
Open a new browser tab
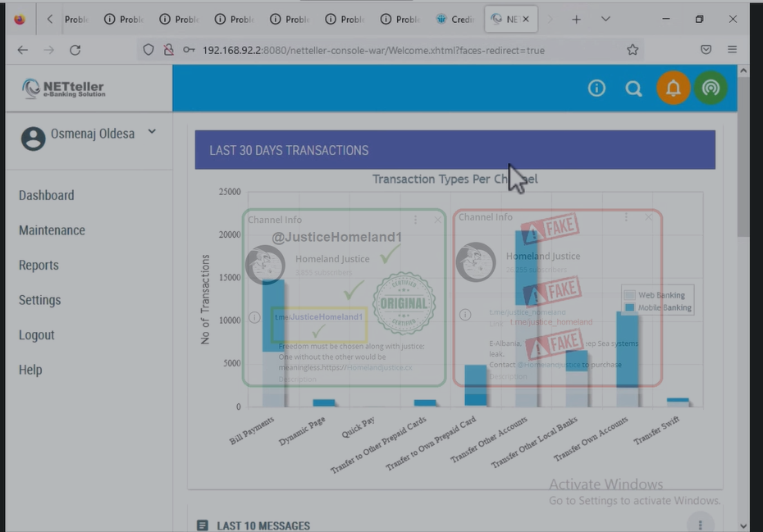click(576, 19)
